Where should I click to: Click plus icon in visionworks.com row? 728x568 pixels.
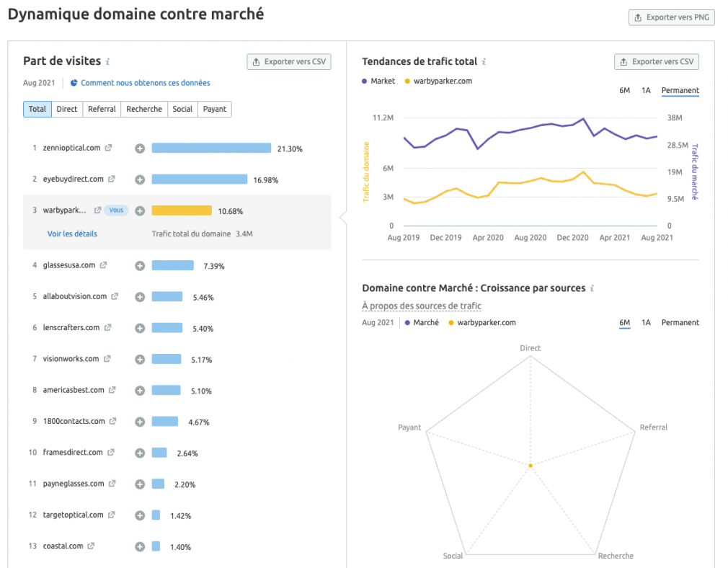[140, 360]
